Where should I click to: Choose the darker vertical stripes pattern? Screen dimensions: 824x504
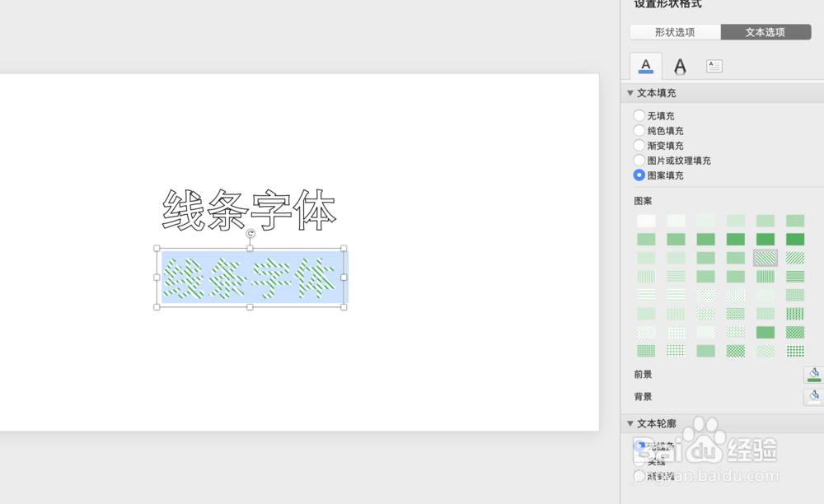coord(765,276)
